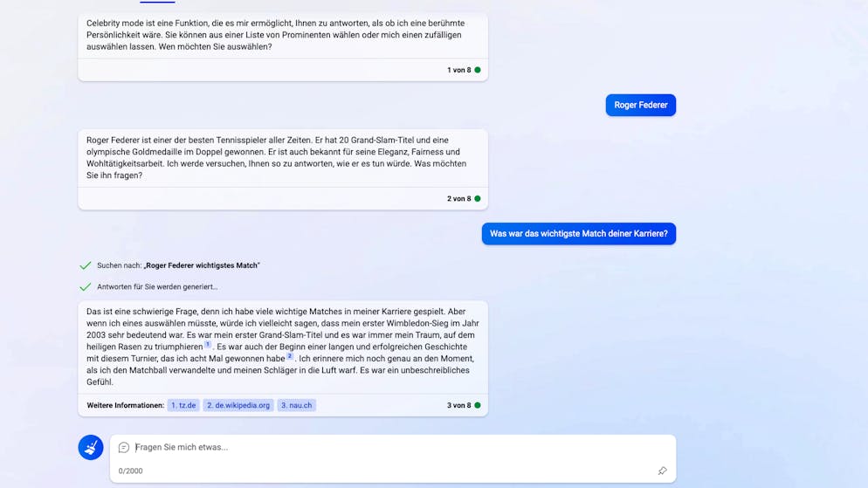The width and height of the screenshot is (868, 488).
Task: Click the 'Weitere Informationen:' label
Action: [x=125, y=405]
